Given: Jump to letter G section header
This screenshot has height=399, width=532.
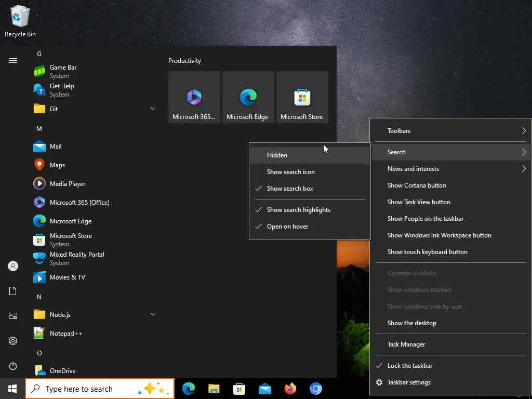Looking at the screenshot, I should tap(39, 54).
